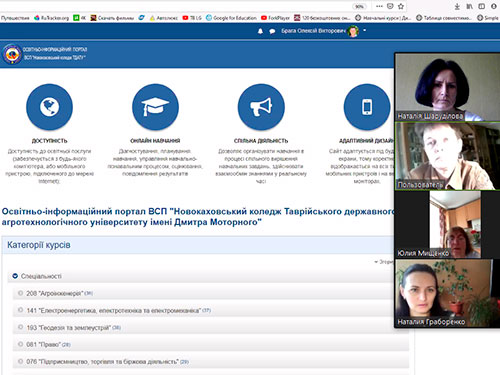
Task: Click the user avatar in the portal header
Action: click(x=353, y=31)
